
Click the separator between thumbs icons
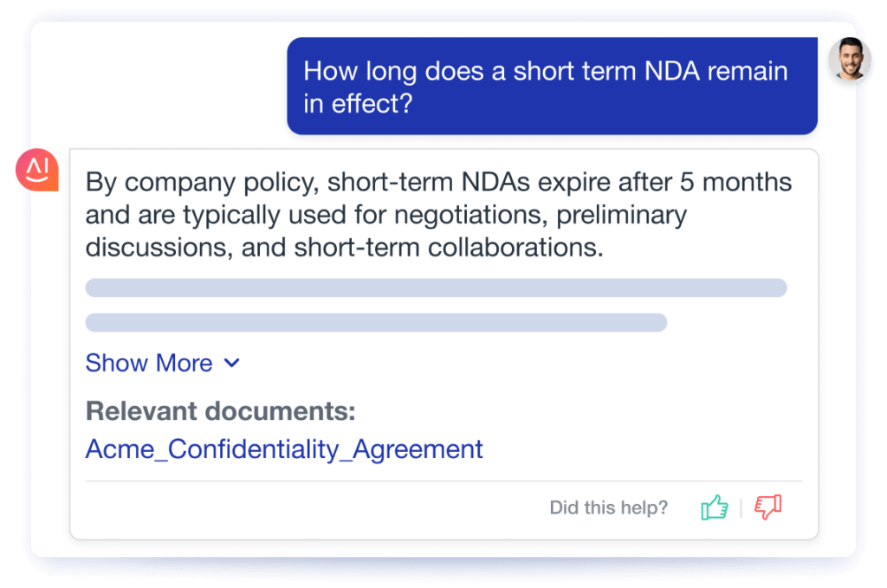point(741,507)
